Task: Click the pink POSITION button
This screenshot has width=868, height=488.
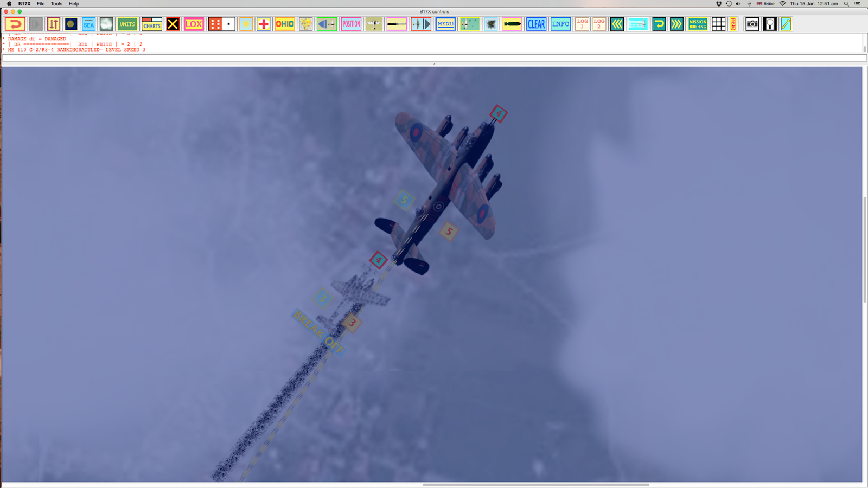Action: [x=351, y=24]
